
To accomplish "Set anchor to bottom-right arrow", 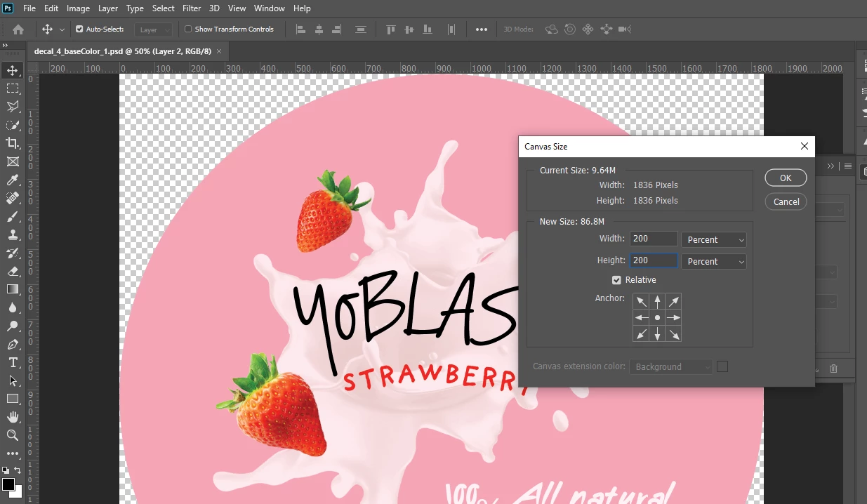I will pyautogui.click(x=673, y=334).
